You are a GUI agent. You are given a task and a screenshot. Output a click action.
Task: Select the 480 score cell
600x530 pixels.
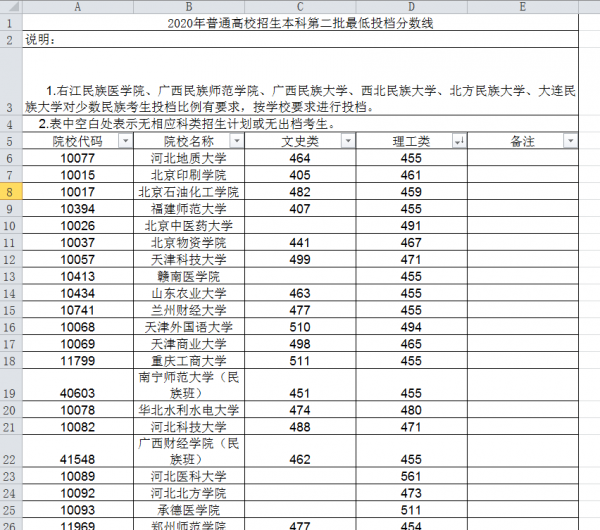click(x=411, y=410)
